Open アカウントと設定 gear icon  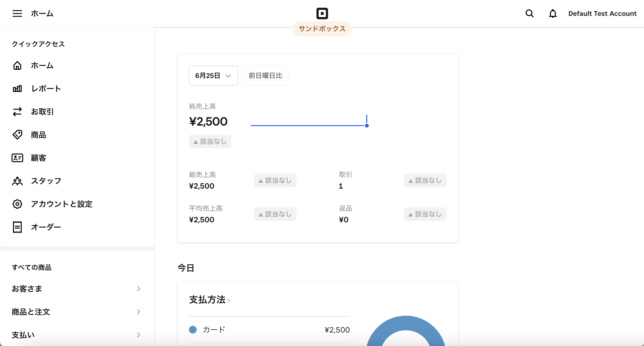pyautogui.click(x=17, y=204)
